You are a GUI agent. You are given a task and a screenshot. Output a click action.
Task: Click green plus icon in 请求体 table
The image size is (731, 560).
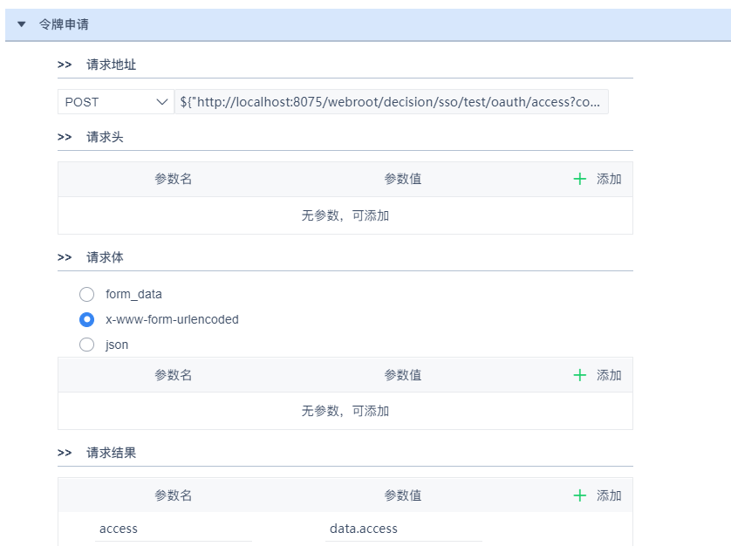(580, 375)
